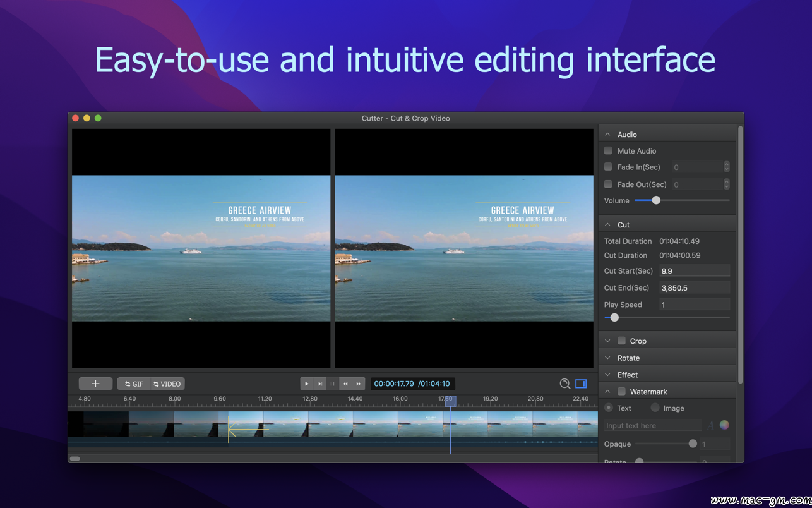Click the Opaque value field
The width and height of the screenshot is (812, 508).
pos(715,444)
